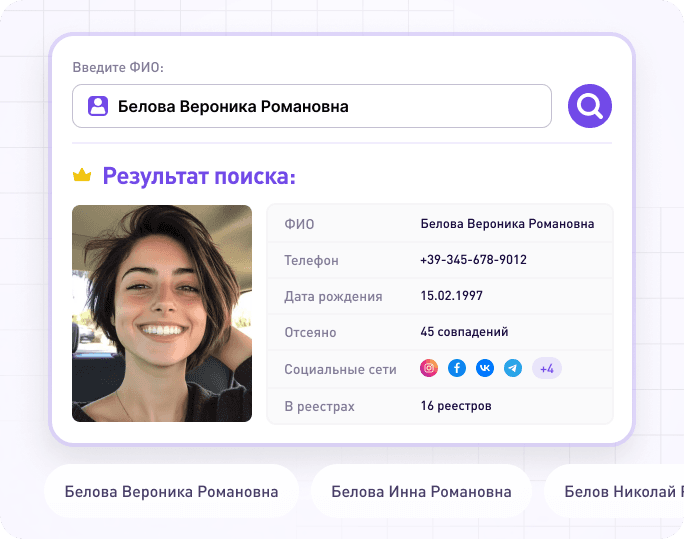Image resolution: width=684 pixels, height=539 pixels.
Task: Open the VK social network icon
Action: pos(485,369)
